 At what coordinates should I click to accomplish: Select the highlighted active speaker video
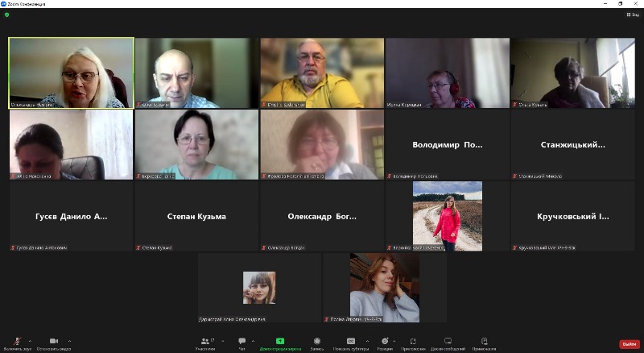71,73
